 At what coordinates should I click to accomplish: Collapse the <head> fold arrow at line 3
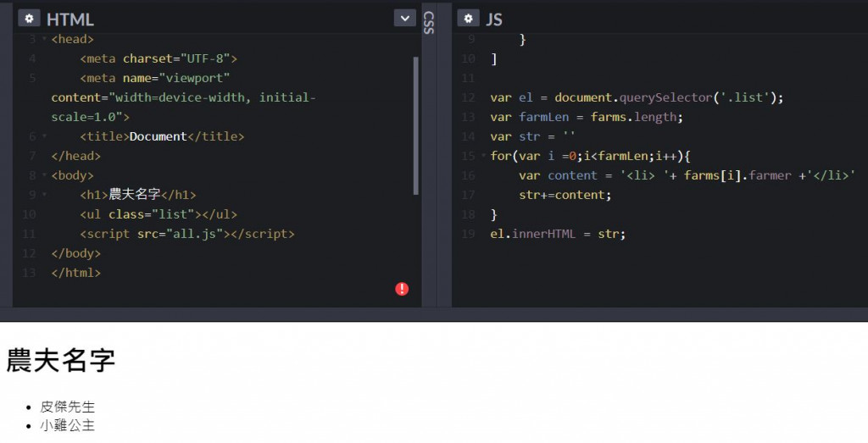click(44, 39)
